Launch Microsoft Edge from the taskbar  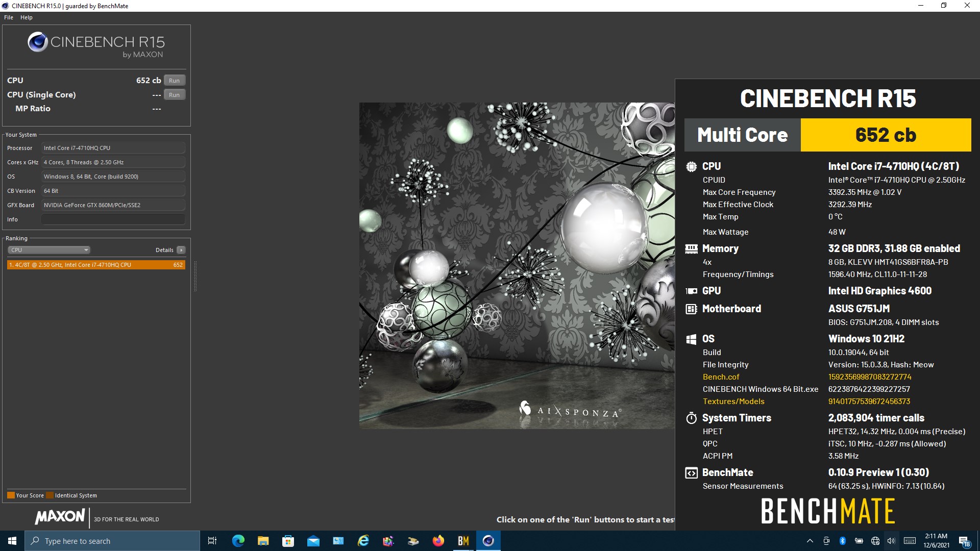coord(238,541)
